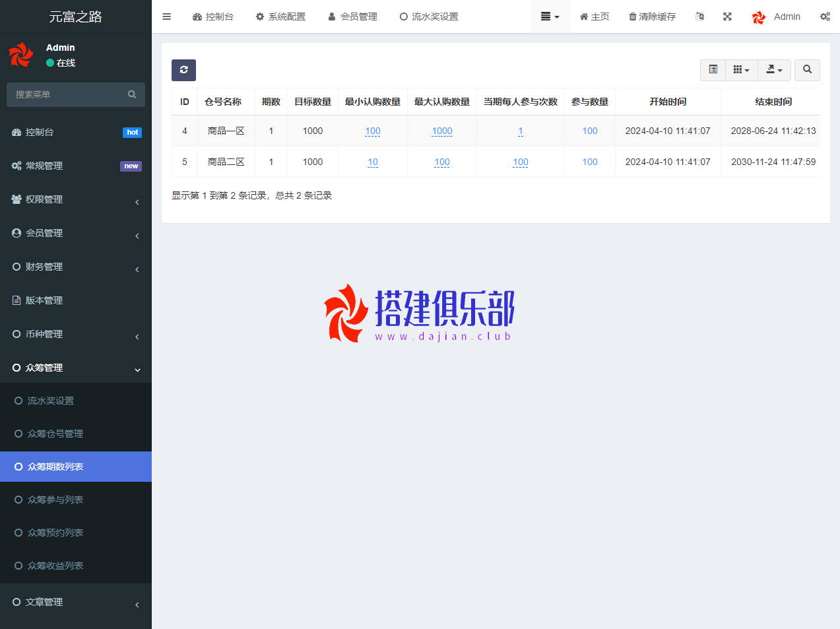Toggle the table card view icon
Screen dimensions: 840x629
713,70
